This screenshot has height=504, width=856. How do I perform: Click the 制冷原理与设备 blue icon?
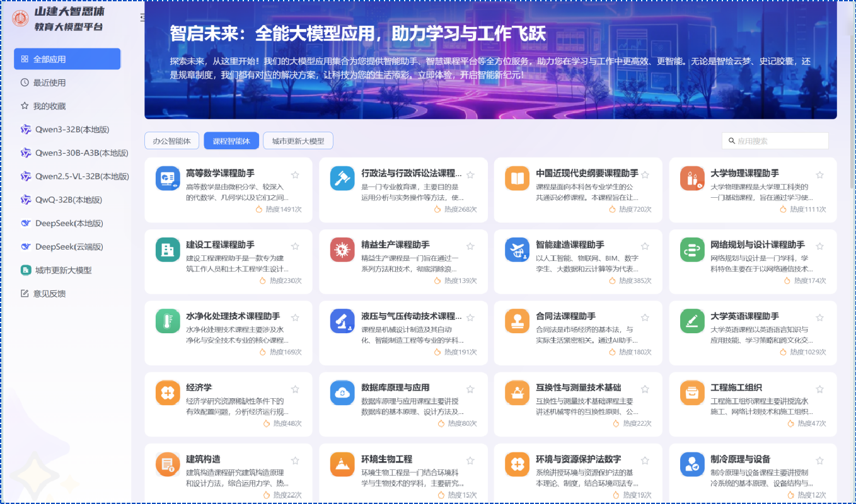692,464
